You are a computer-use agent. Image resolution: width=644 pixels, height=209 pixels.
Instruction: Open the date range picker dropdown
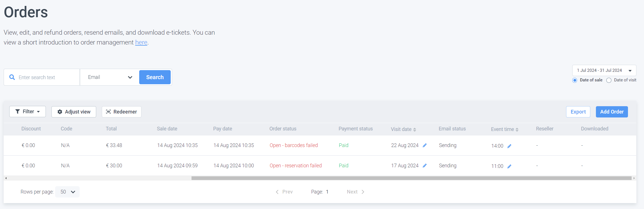(x=604, y=70)
